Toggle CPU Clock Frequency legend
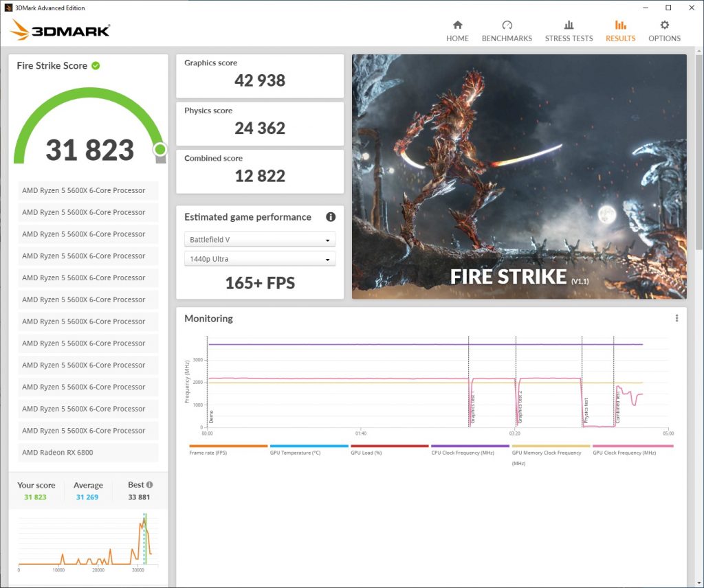The width and height of the screenshot is (704, 588). coord(463,453)
